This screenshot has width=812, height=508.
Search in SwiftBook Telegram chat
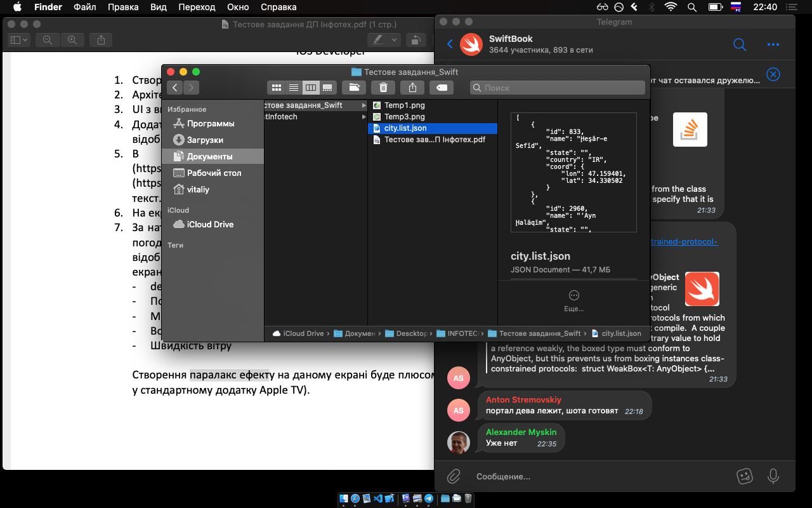coord(740,44)
